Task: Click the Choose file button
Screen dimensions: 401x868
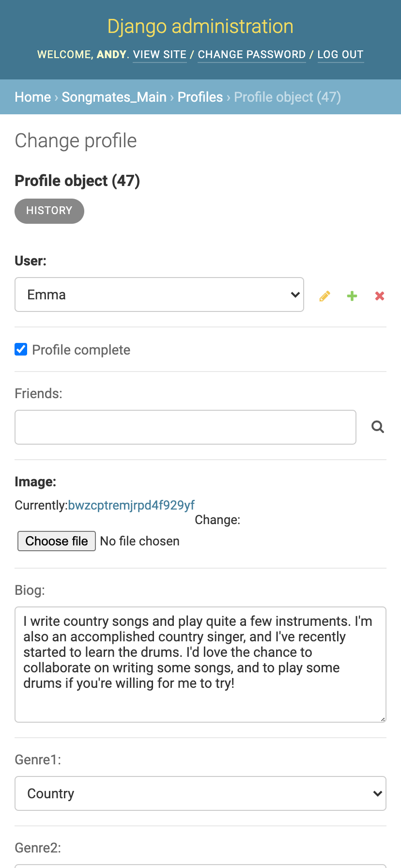Action: 57,541
